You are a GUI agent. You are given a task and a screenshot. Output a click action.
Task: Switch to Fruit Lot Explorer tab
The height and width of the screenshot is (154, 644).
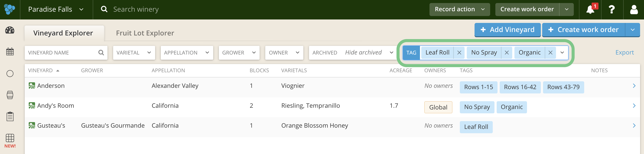pos(145,33)
